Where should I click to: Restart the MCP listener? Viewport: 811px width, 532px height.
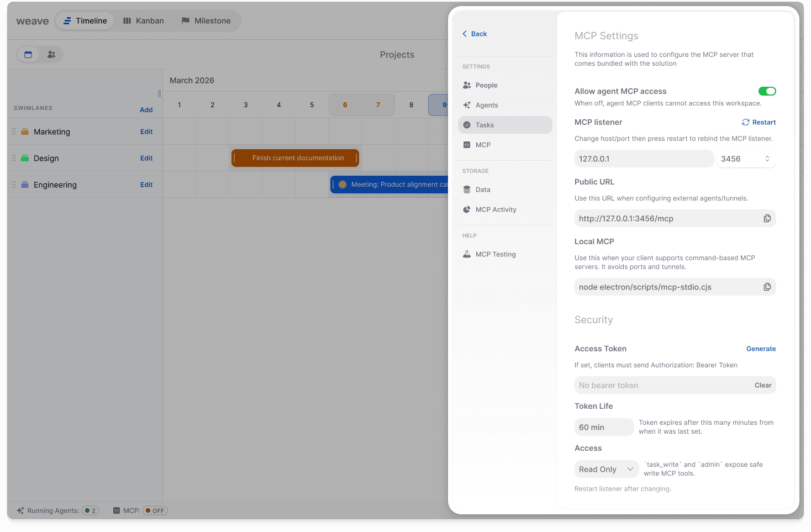pyautogui.click(x=759, y=122)
